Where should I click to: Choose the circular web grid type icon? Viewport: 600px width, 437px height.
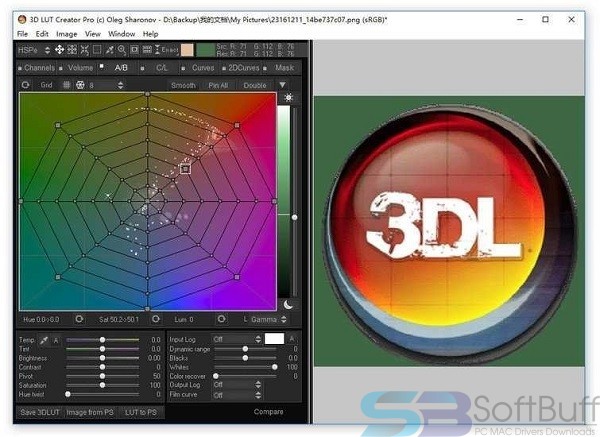pos(80,85)
